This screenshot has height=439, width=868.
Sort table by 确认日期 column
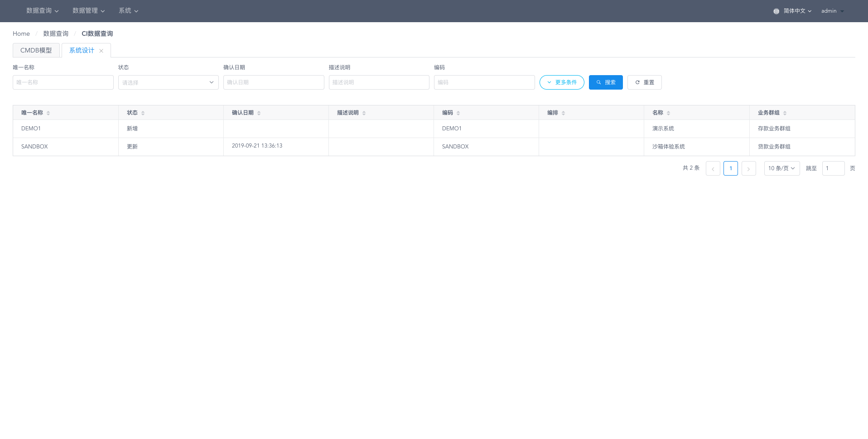[x=259, y=113]
